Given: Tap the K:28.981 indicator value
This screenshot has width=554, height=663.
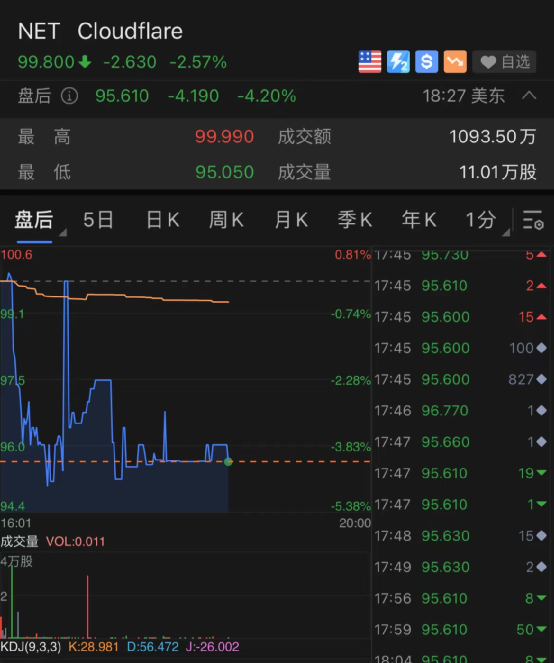Looking at the screenshot, I should coord(93,647).
